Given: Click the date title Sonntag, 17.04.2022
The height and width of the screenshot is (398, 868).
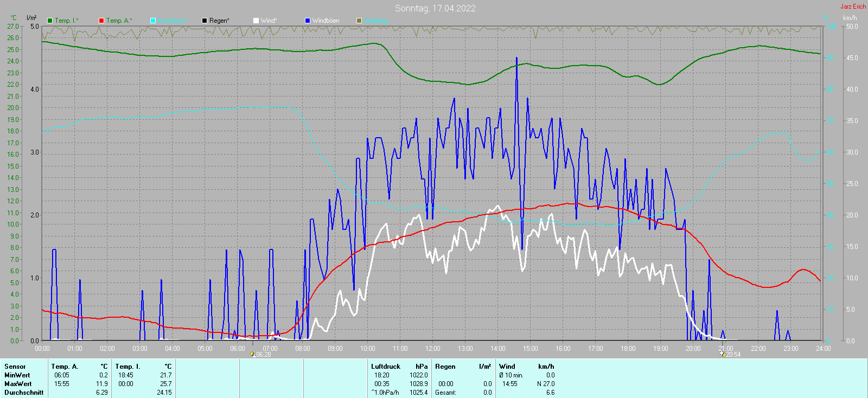Looking at the screenshot, I should 435,8.
